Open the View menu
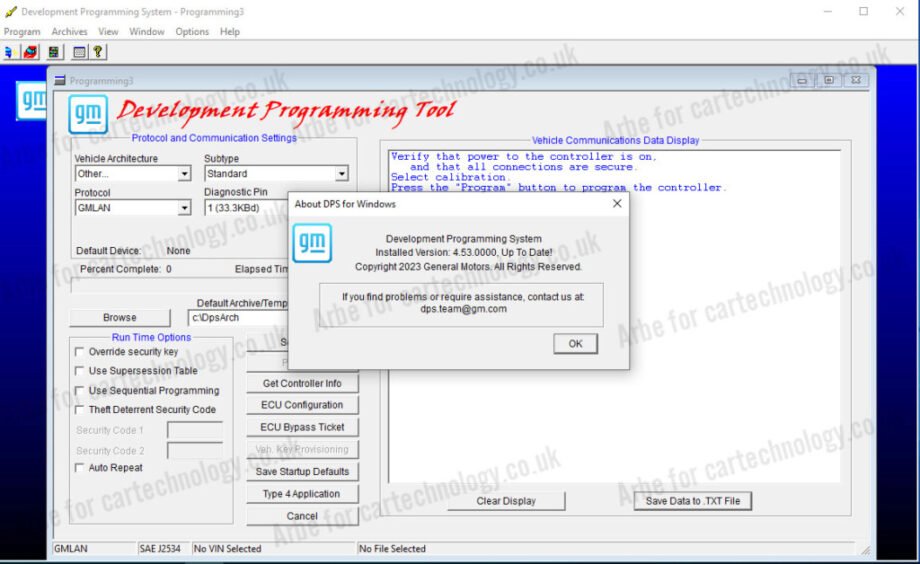Image resolution: width=920 pixels, height=564 pixels. [x=108, y=32]
